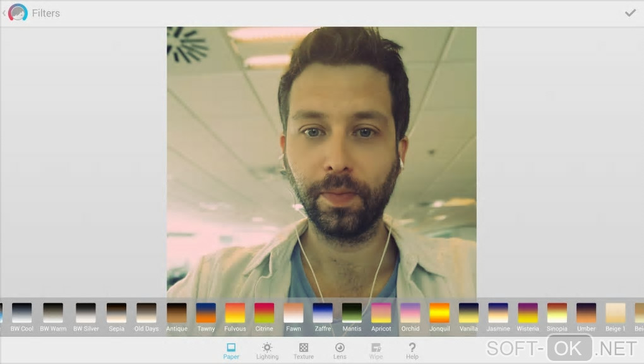Select the Wipe tool tab

click(x=376, y=351)
